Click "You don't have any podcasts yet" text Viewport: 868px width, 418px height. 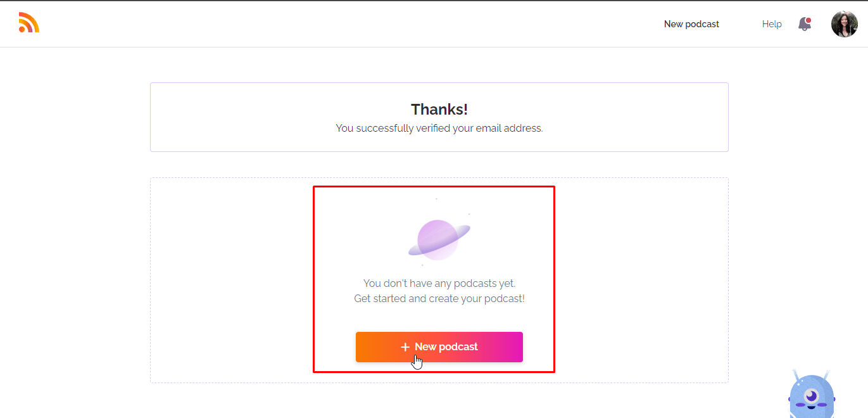coord(439,283)
